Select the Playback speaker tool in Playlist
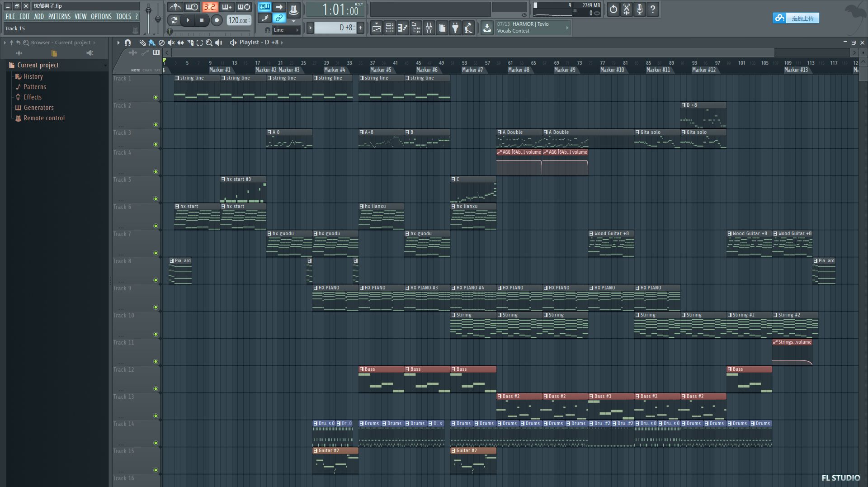The width and height of the screenshot is (868, 487). [x=219, y=43]
